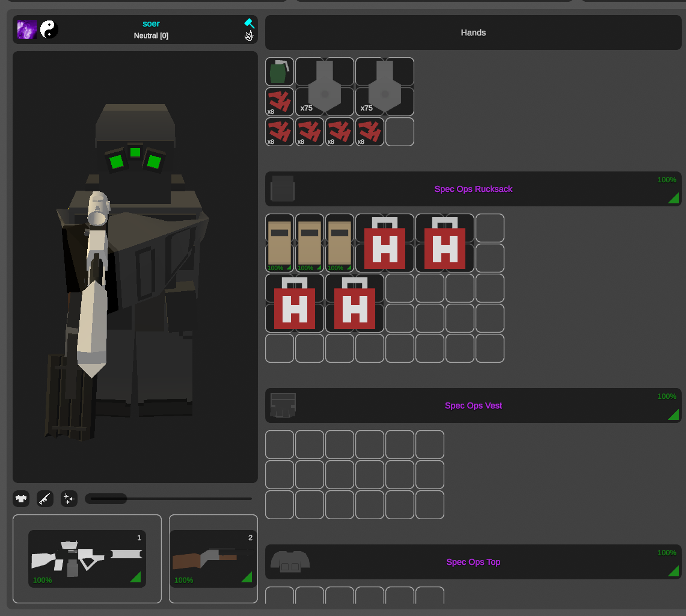Click the empty slot in bottom Hands row
The height and width of the screenshot is (616, 686).
(400, 132)
